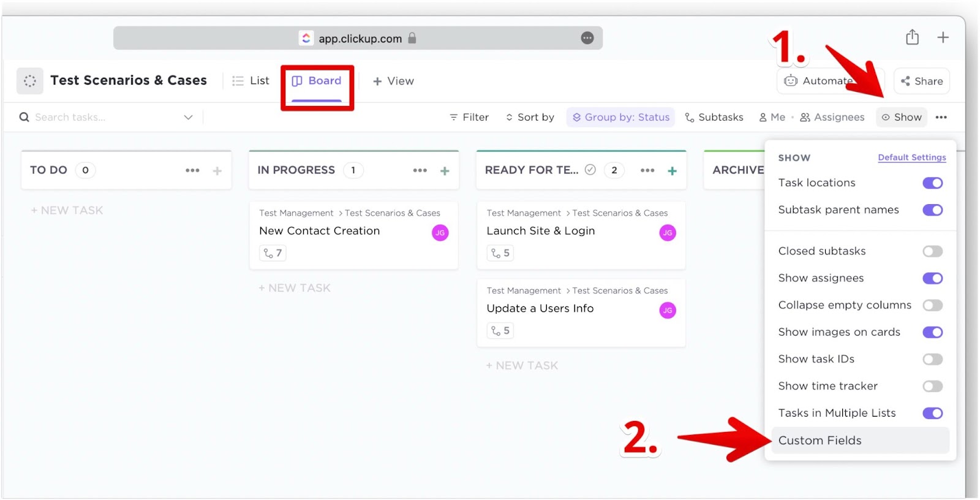
Task: Filter tasks by Me
Action: [x=772, y=117]
